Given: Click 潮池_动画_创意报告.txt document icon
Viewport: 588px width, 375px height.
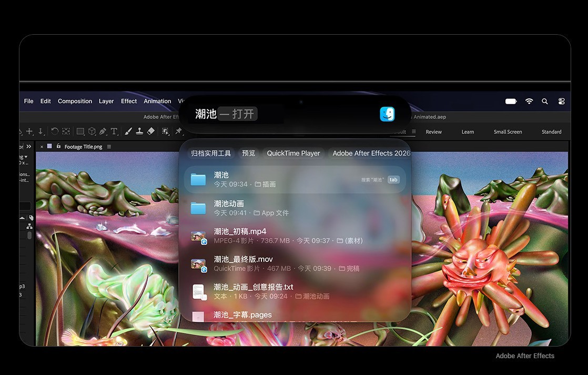Looking at the screenshot, I should coord(199,292).
